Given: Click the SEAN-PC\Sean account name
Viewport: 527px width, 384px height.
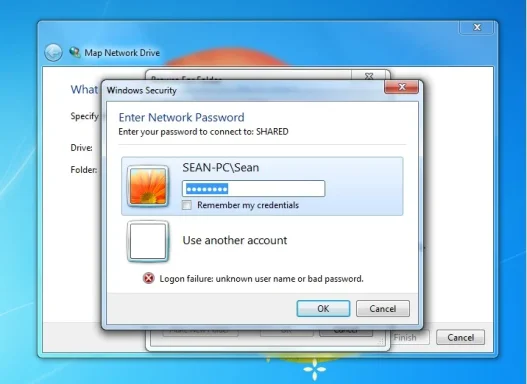Looking at the screenshot, I should [220, 168].
